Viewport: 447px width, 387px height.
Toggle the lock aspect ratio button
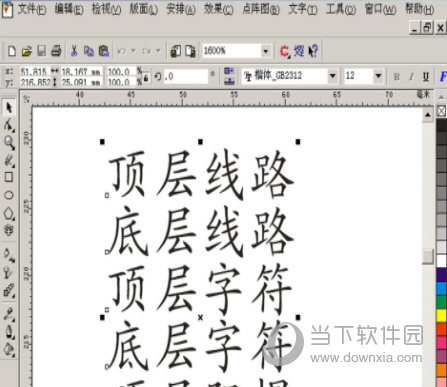[146, 78]
